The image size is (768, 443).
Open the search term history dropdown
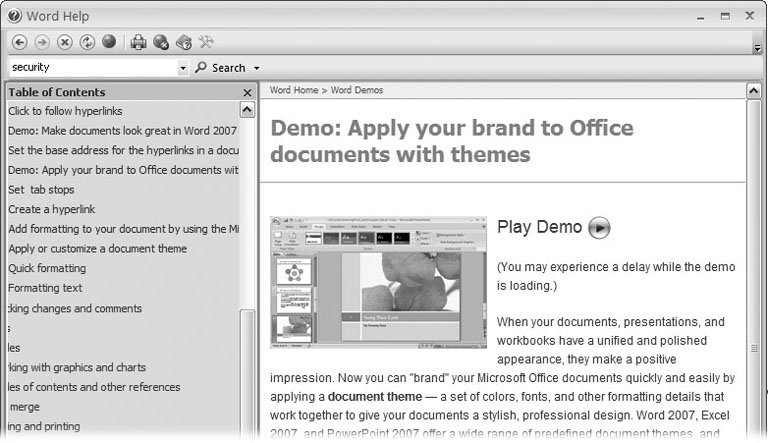[x=182, y=68]
